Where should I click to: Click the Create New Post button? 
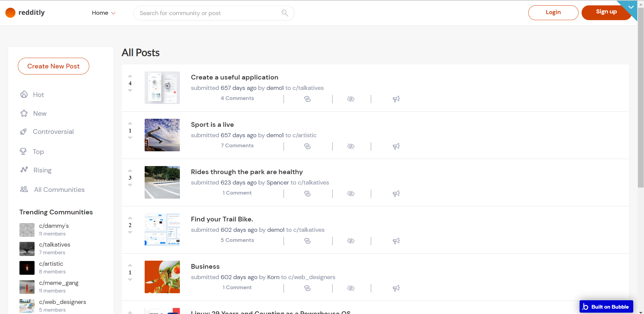pyautogui.click(x=53, y=66)
